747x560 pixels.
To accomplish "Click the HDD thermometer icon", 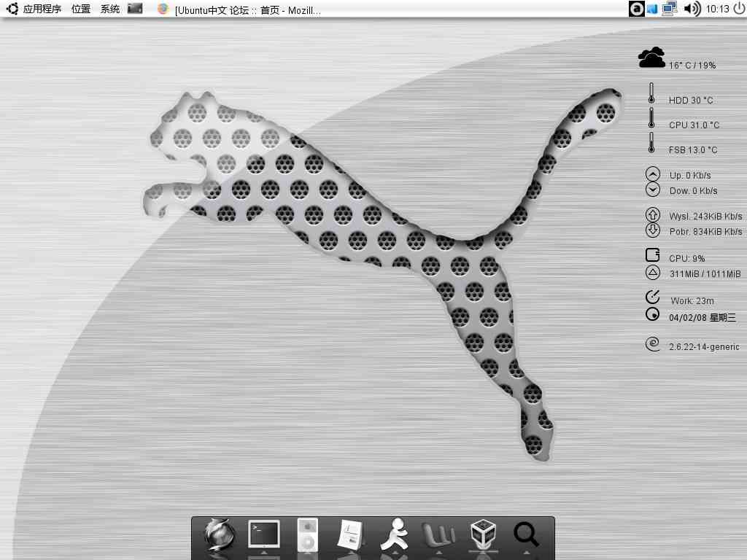I will coord(651,93).
